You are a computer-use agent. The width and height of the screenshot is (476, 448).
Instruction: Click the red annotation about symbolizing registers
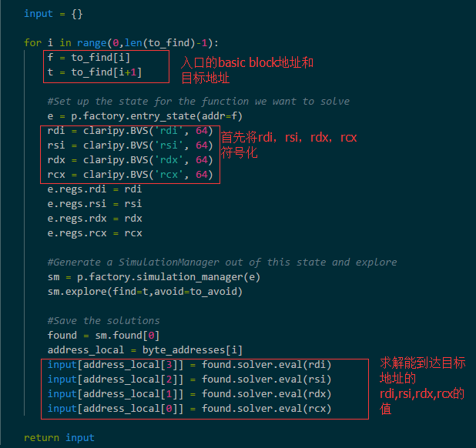tap(289, 145)
